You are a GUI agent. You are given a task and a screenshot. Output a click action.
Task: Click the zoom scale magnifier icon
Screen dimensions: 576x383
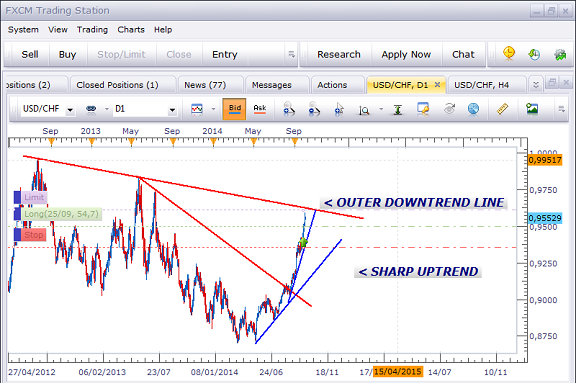point(364,110)
